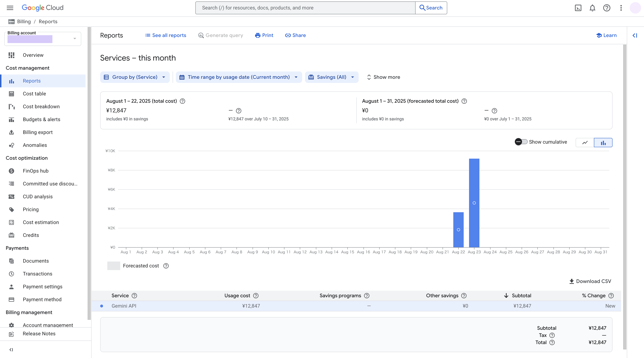Open notifications bell
The width and height of the screenshot is (644, 358).
click(x=592, y=8)
